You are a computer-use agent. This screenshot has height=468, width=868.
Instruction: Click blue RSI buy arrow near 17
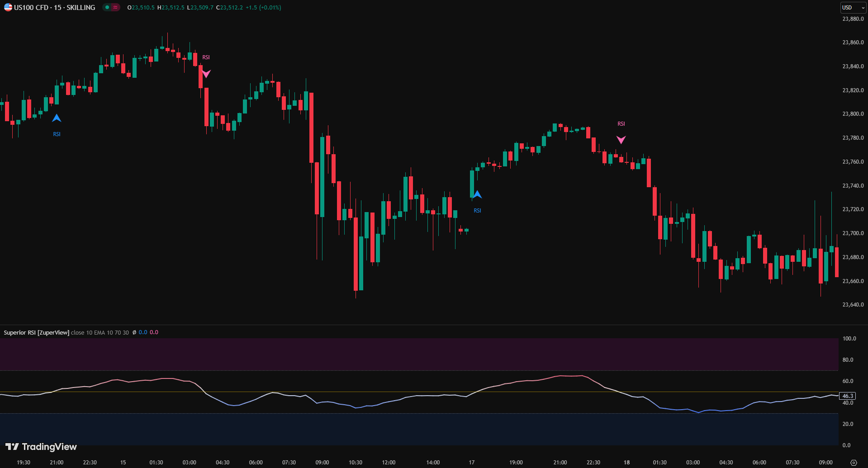pyautogui.click(x=477, y=194)
